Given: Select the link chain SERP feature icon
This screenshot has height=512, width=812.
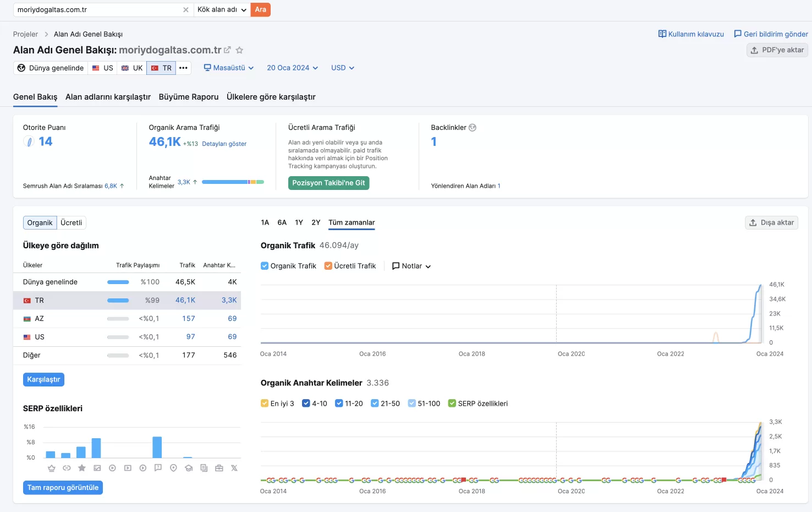Looking at the screenshot, I should (67, 468).
